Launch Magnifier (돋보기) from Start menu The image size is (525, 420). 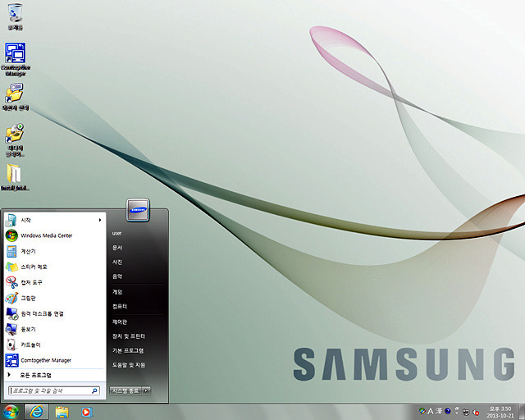pyautogui.click(x=55, y=329)
